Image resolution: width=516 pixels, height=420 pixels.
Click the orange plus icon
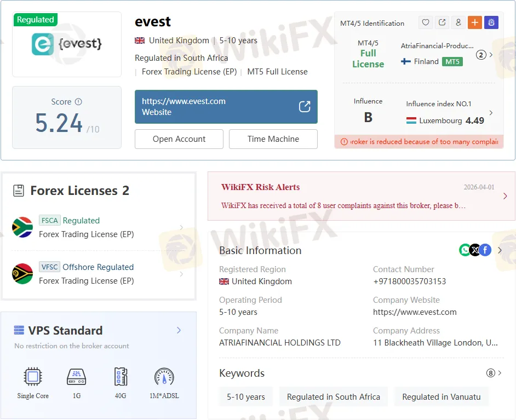475,22
